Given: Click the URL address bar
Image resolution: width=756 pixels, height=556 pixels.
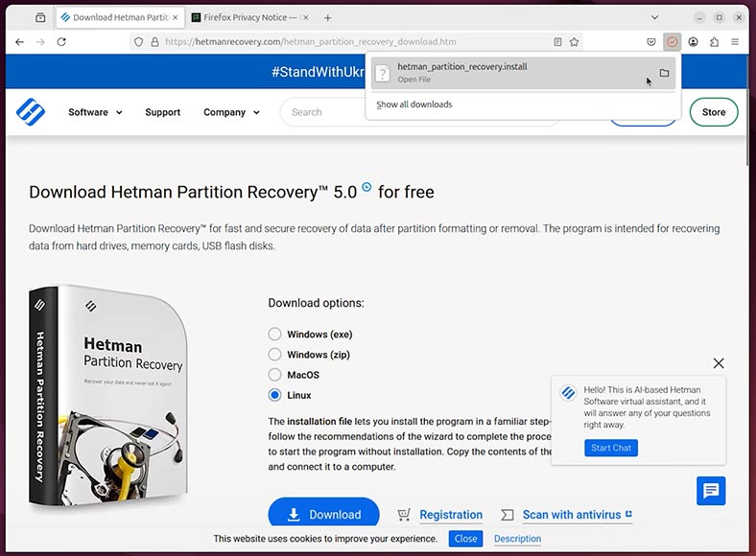Looking at the screenshot, I should point(357,42).
